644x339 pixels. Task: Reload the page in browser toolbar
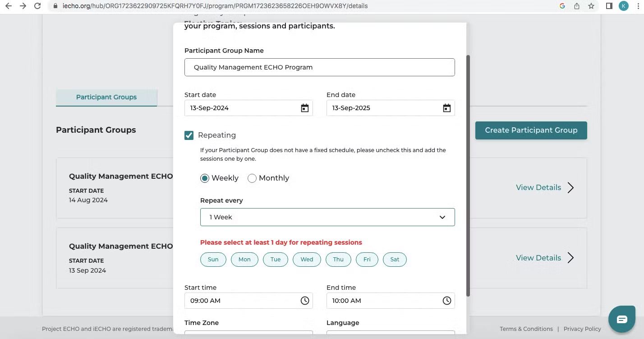[x=38, y=6]
